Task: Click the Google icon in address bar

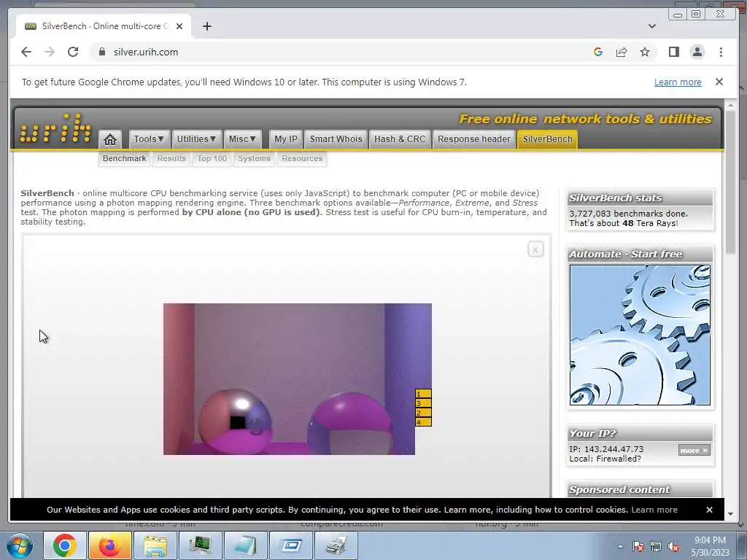Action: pyautogui.click(x=598, y=52)
